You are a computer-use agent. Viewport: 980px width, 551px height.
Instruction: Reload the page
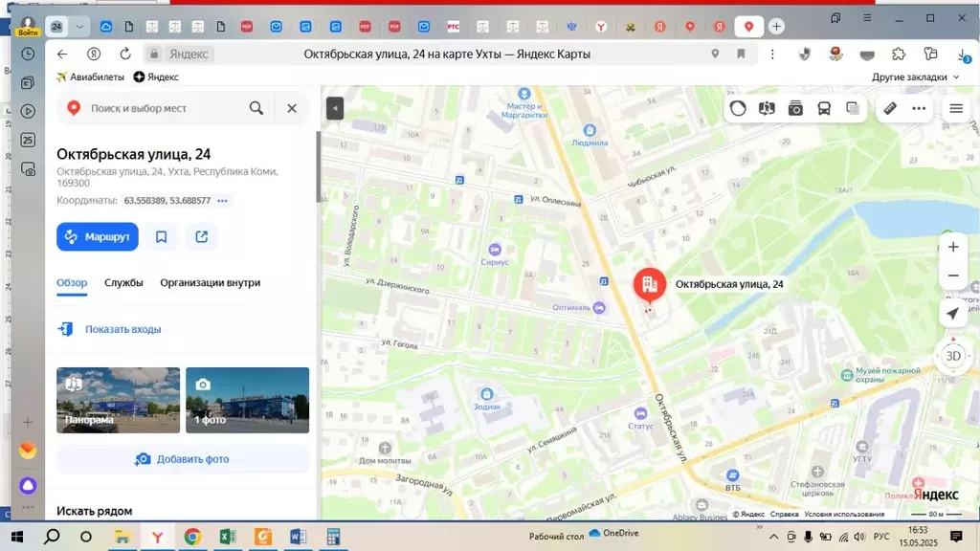tap(125, 55)
